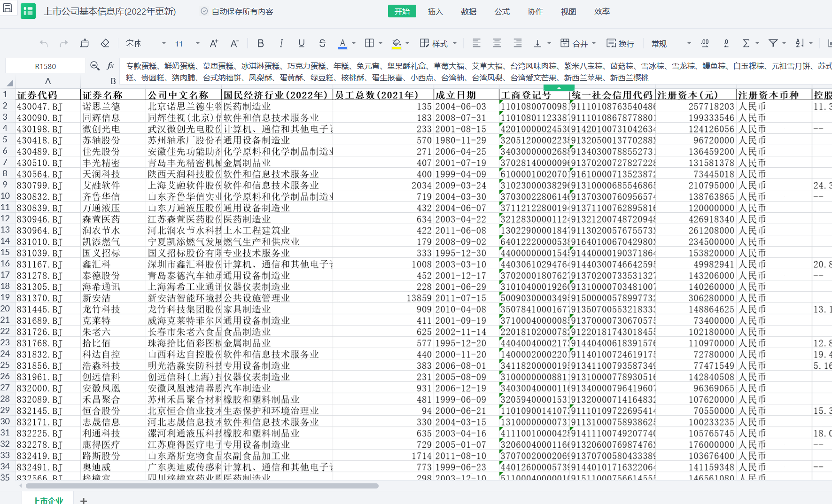
Task: Undo the last action
Action: (44, 44)
